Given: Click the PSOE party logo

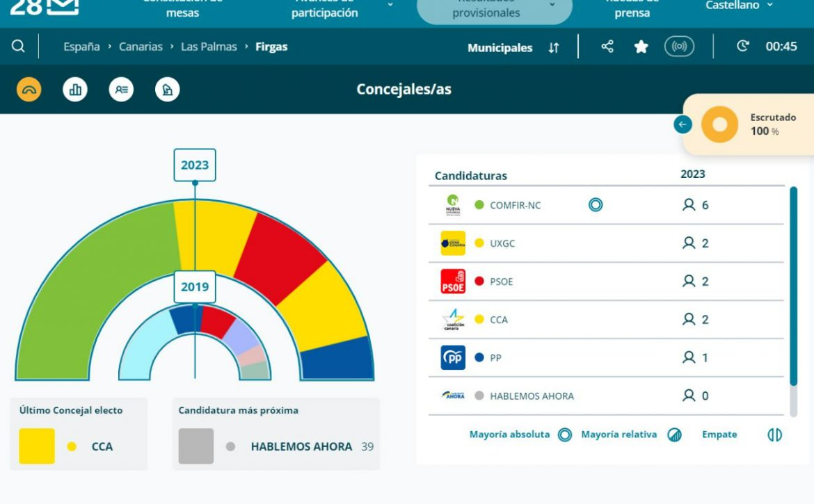Looking at the screenshot, I should [x=453, y=282].
